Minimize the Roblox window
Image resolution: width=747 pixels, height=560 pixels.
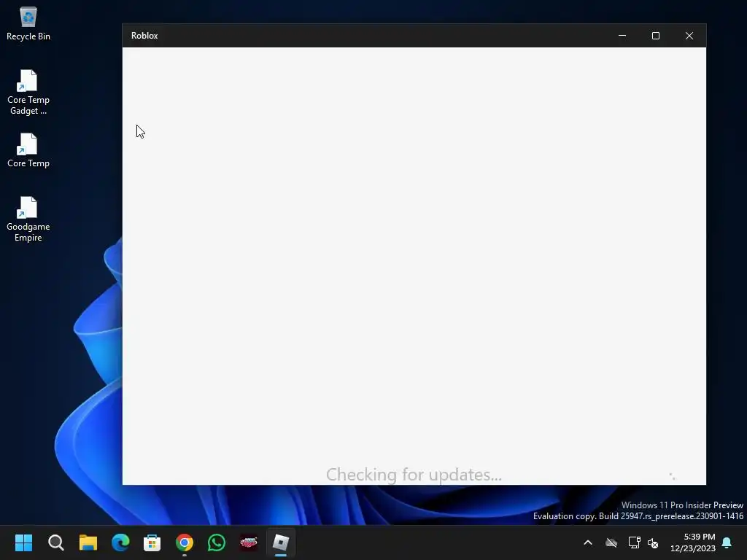(x=622, y=36)
